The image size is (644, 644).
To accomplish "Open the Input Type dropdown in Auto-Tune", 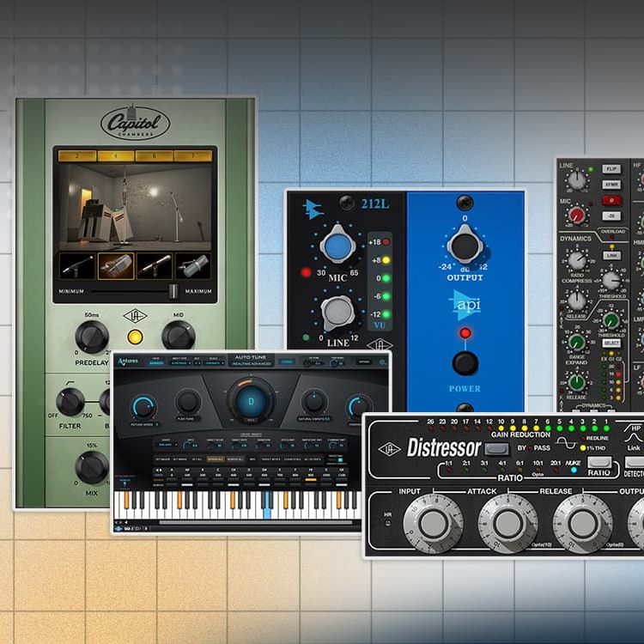I will pyautogui.click(x=180, y=363).
